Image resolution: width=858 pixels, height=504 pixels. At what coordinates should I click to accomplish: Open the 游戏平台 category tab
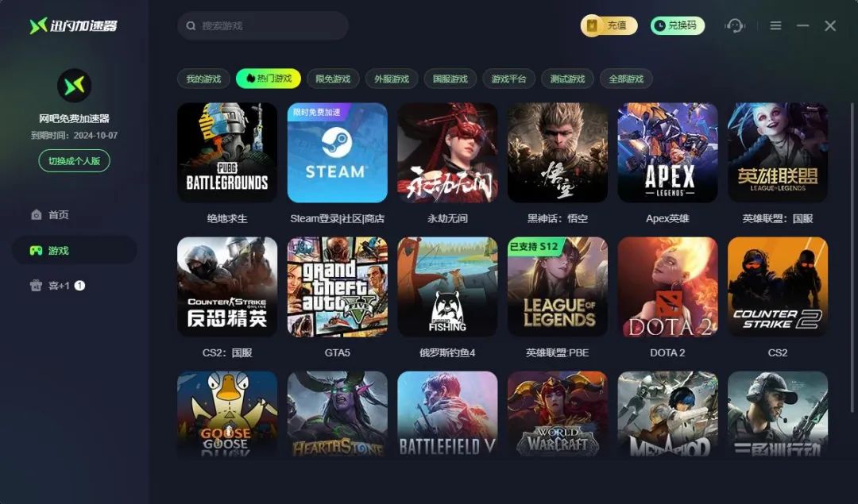pyautogui.click(x=509, y=79)
